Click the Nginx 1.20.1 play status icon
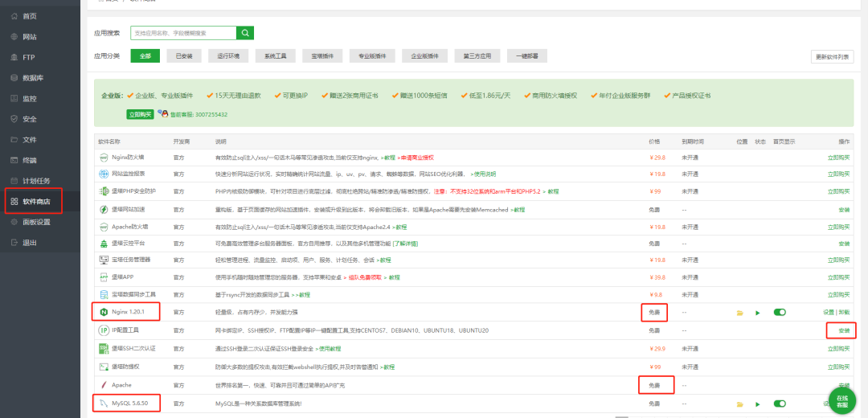 pos(758,313)
